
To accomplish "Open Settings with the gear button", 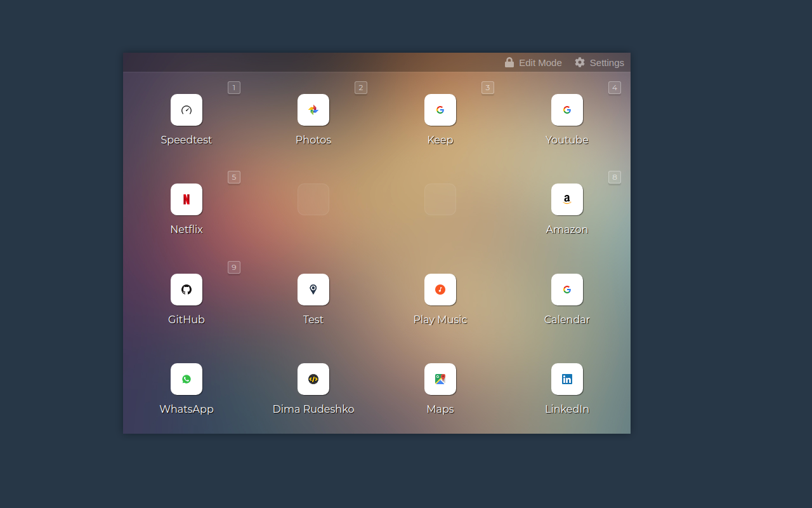I will pyautogui.click(x=599, y=62).
